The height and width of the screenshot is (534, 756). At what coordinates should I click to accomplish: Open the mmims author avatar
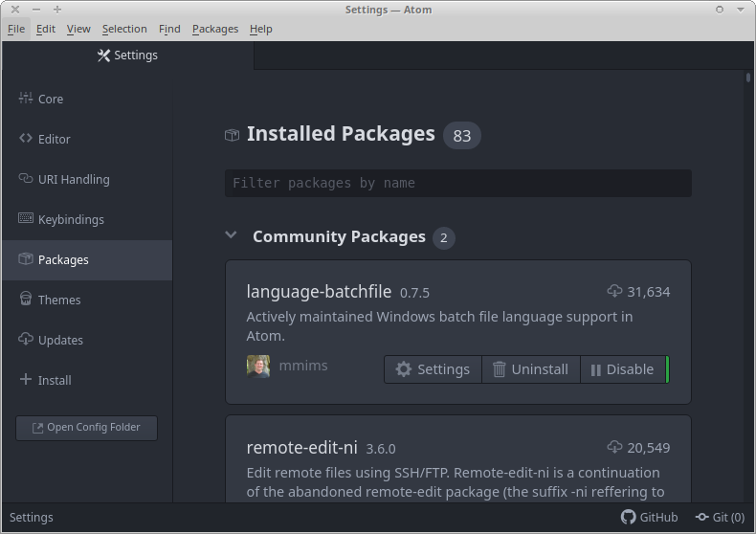[x=258, y=367]
